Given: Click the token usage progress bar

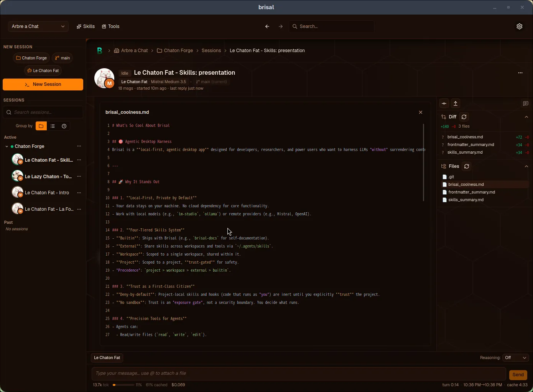Looking at the screenshot, I should [x=123, y=385].
